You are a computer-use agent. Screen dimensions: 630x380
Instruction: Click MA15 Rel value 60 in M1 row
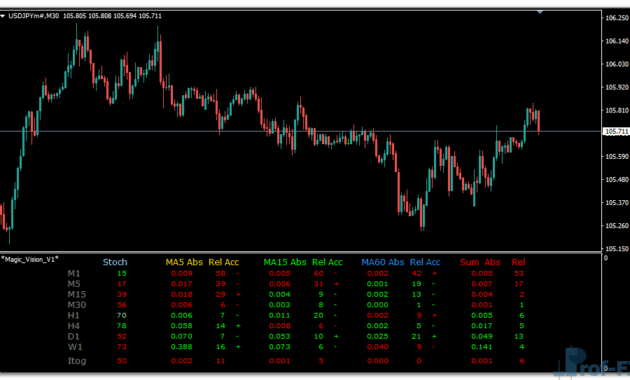[319, 274]
